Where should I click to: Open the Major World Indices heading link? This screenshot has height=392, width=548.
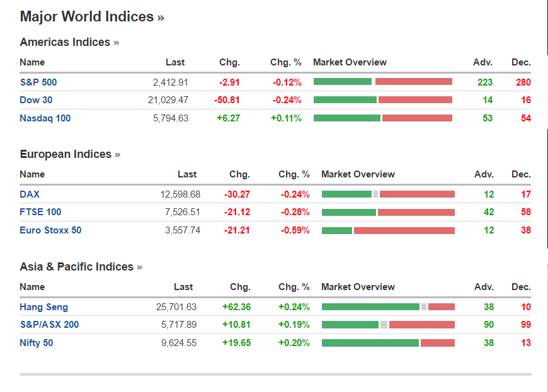coord(92,17)
